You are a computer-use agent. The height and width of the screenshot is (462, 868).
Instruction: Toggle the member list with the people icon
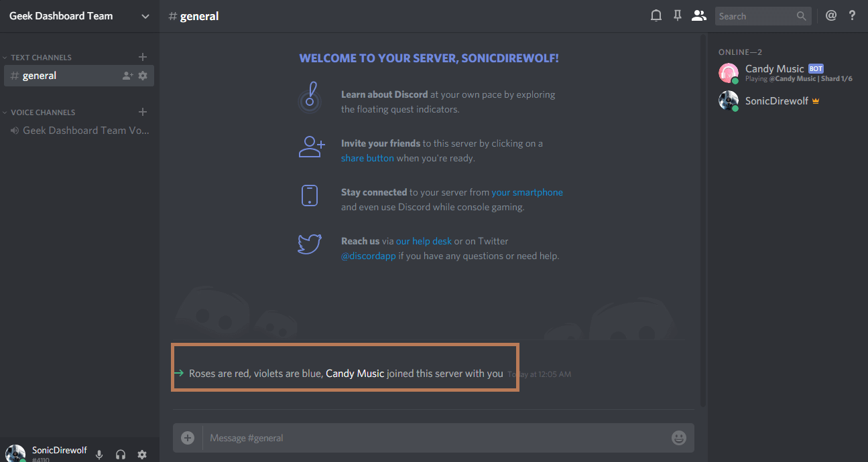click(699, 15)
